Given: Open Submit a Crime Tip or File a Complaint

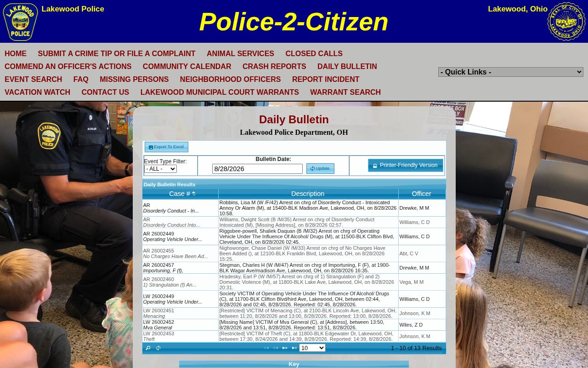Looking at the screenshot, I should click(117, 53).
